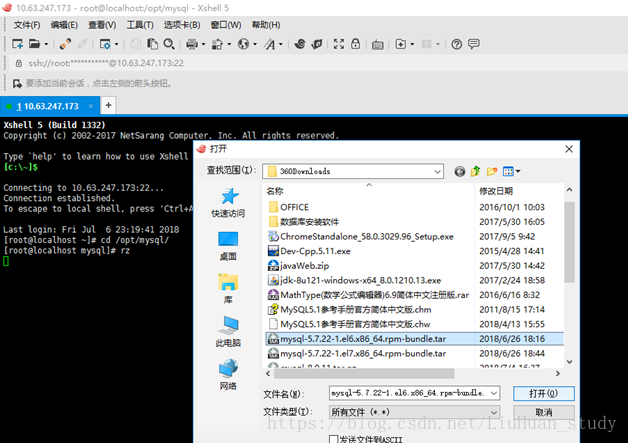Click the ssh address bar field
This screenshot has width=628, height=443.
pos(316,63)
